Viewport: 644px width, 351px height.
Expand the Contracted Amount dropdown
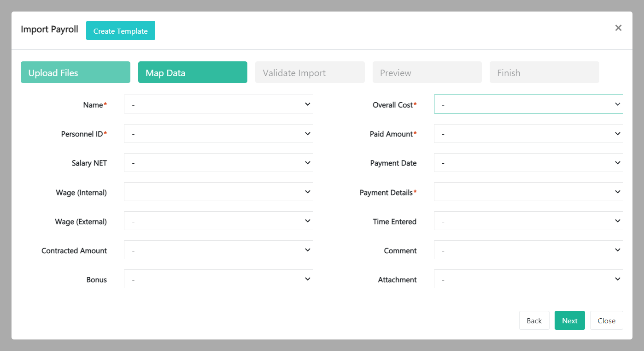[218, 250]
